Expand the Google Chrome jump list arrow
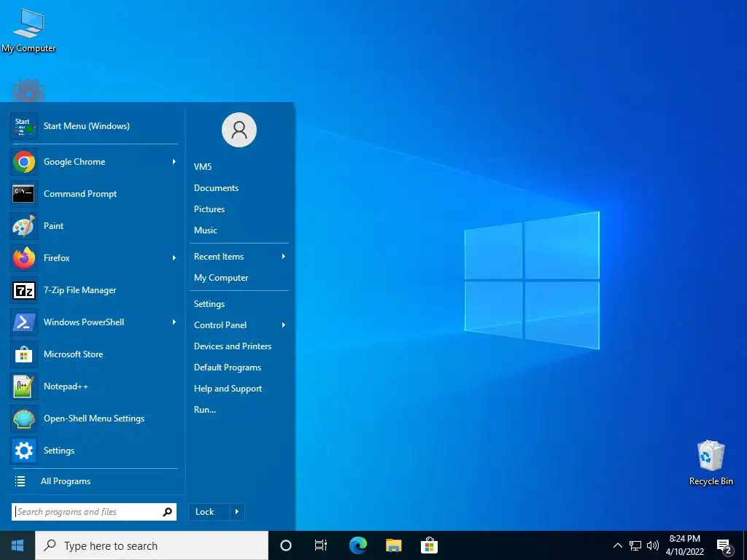This screenshot has height=560, width=747. pos(174,162)
